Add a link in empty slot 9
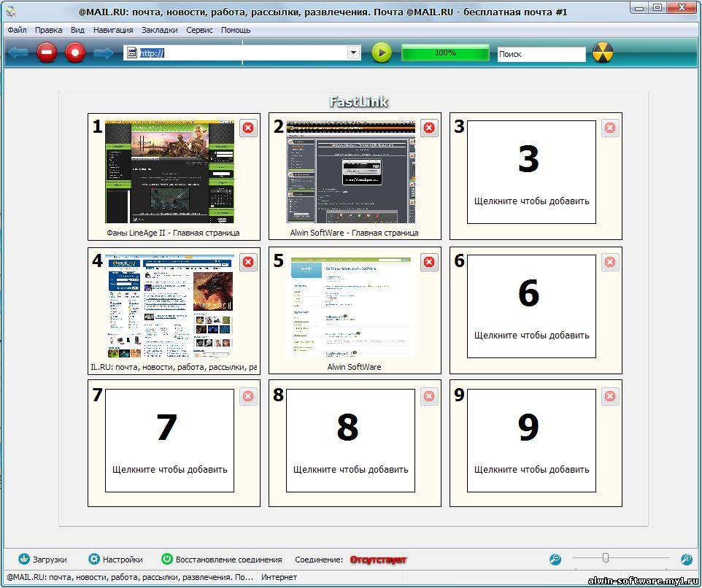This screenshot has width=702, height=588. point(531,441)
